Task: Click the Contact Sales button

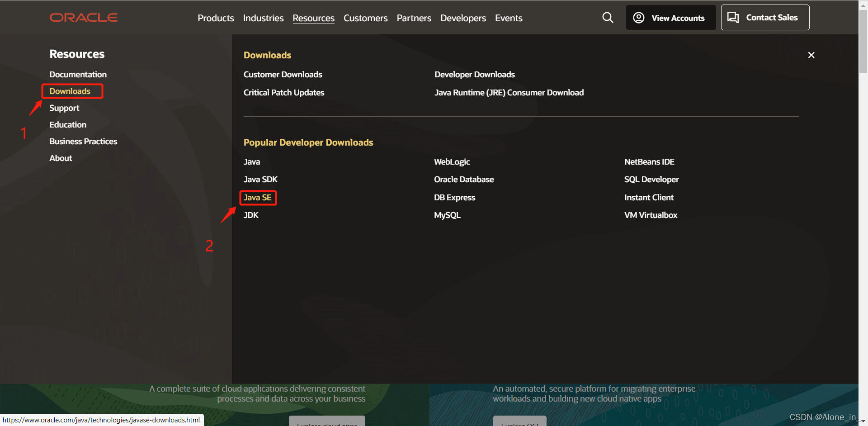Action: [765, 18]
